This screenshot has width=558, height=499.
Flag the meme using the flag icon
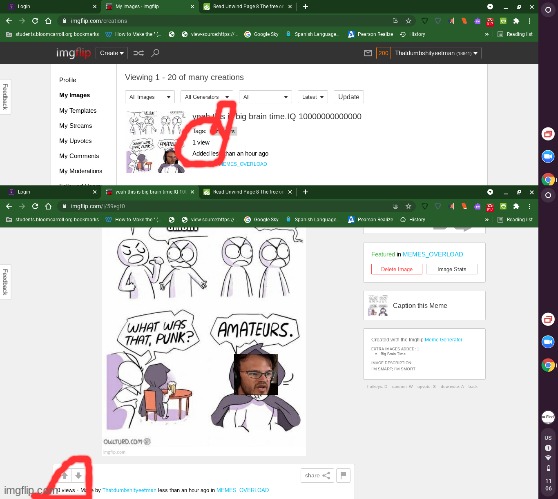[x=343, y=475]
